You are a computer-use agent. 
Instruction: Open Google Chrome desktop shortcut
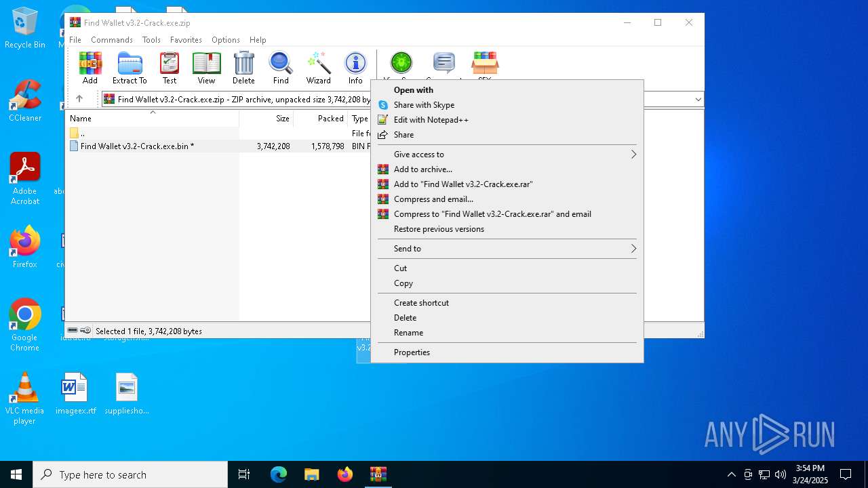tap(25, 325)
